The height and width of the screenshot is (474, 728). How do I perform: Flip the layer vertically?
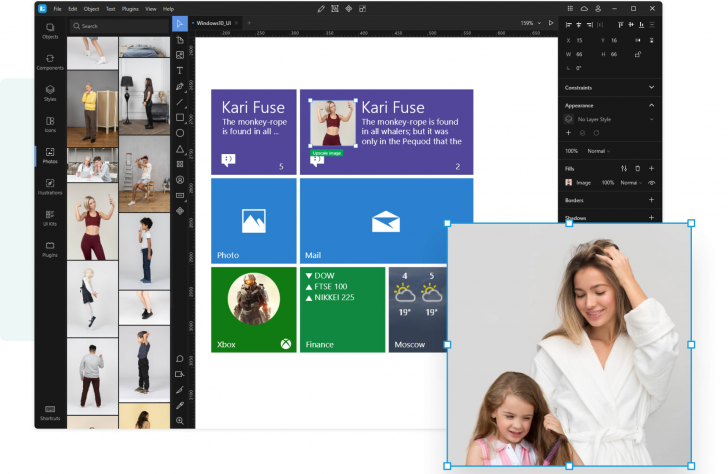pyautogui.click(x=652, y=40)
